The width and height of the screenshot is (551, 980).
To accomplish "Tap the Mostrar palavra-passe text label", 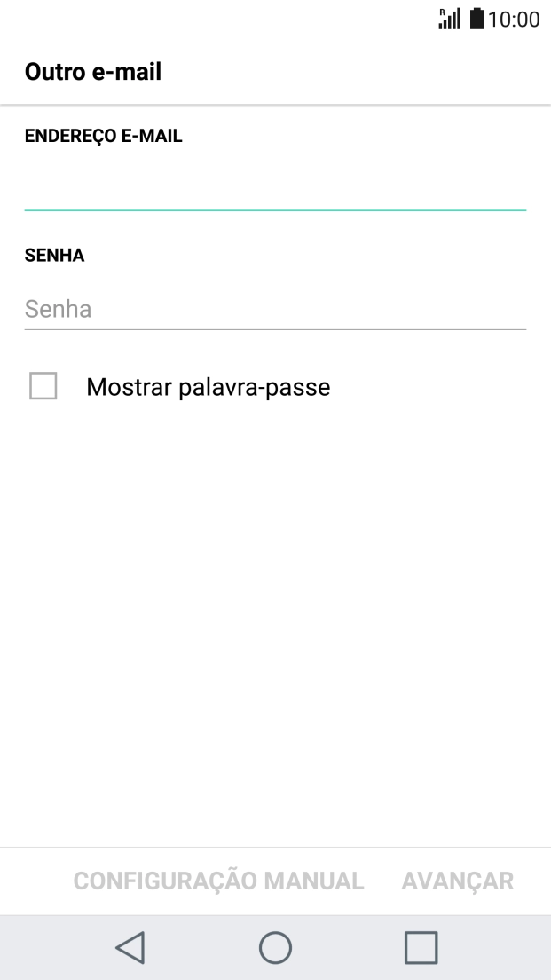I will click(x=208, y=386).
